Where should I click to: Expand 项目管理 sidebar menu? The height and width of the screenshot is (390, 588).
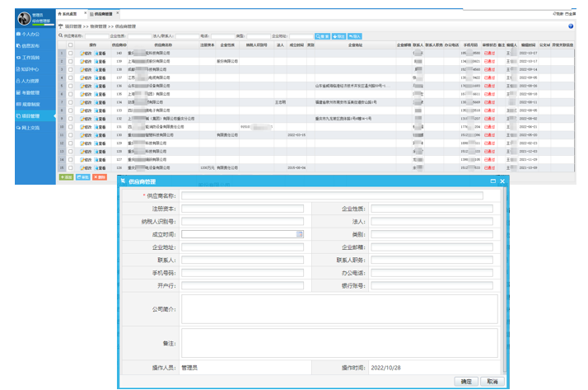pyautogui.click(x=30, y=116)
